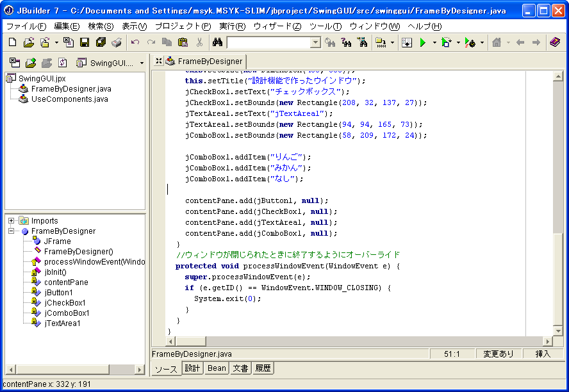Click the New file toolbar icon
569x392 pixels.
pos(12,42)
